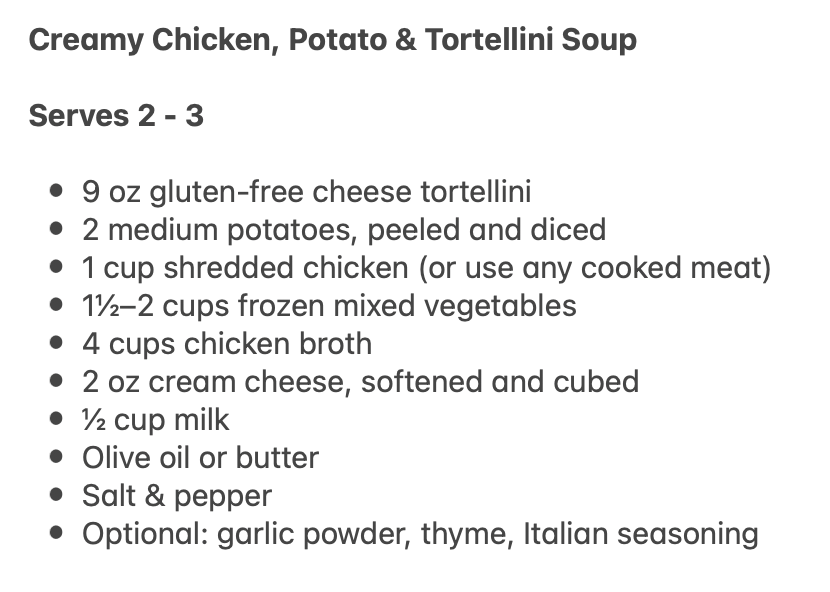830x592 pixels.
Task: Click the 'Olive oil or butter' line
Action: [200, 458]
